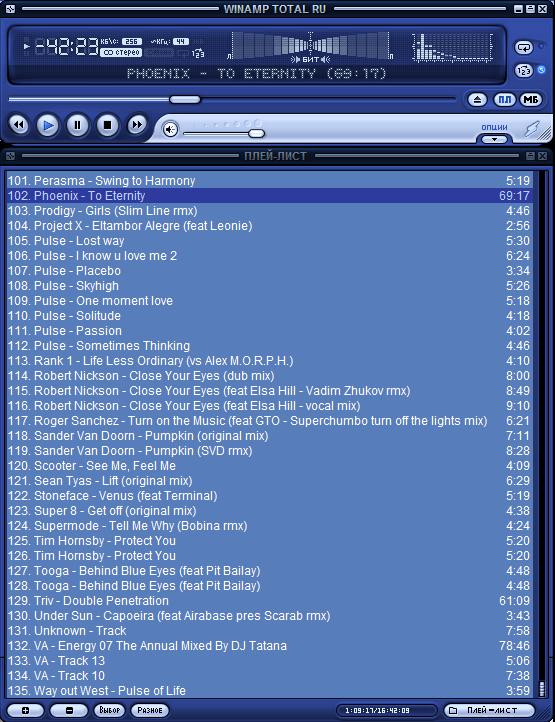Click the опции label

(494, 127)
